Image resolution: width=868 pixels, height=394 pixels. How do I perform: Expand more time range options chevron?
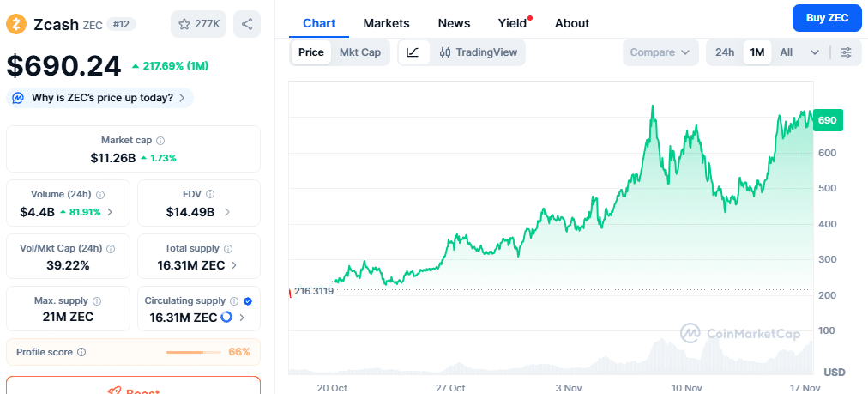click(814, 52)
